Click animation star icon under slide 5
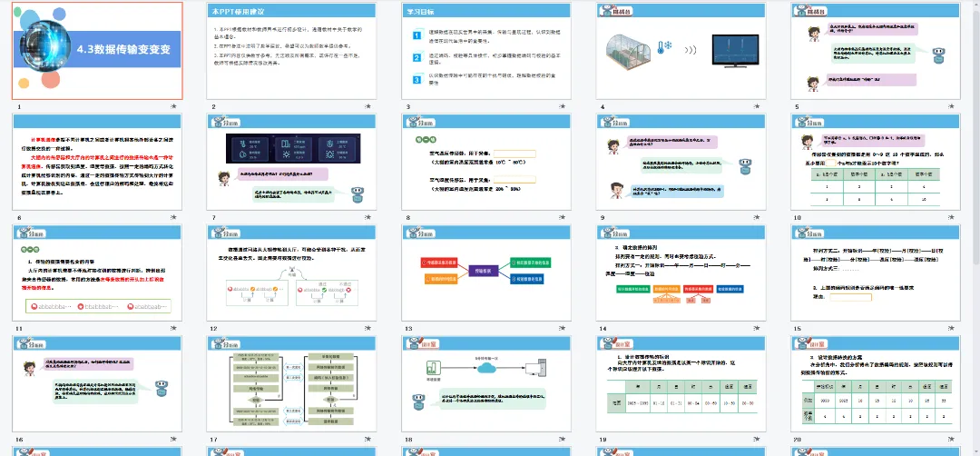 point(953,107)
